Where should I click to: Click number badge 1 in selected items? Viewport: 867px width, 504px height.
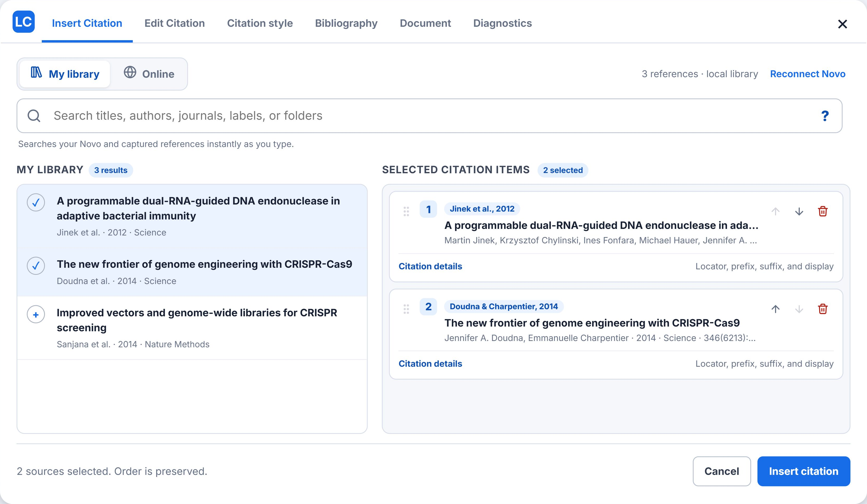point(428,209)
